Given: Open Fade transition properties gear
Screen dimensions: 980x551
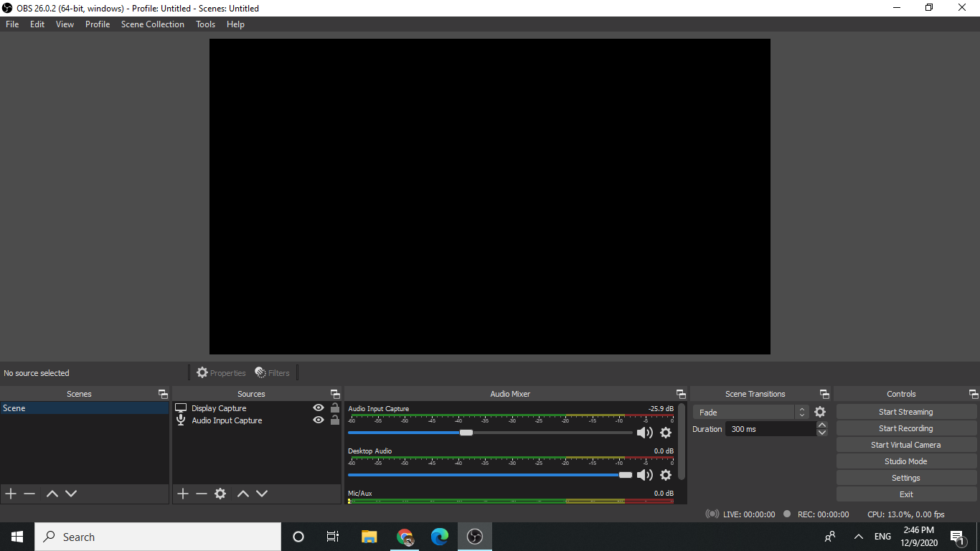Looking at the screenshot, I should click(x=819, y=412).
